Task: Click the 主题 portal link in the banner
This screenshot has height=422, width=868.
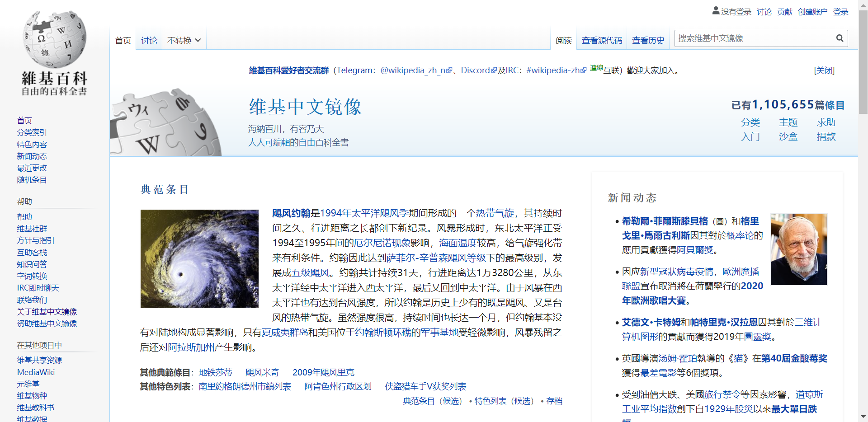Action: point(788,122)
